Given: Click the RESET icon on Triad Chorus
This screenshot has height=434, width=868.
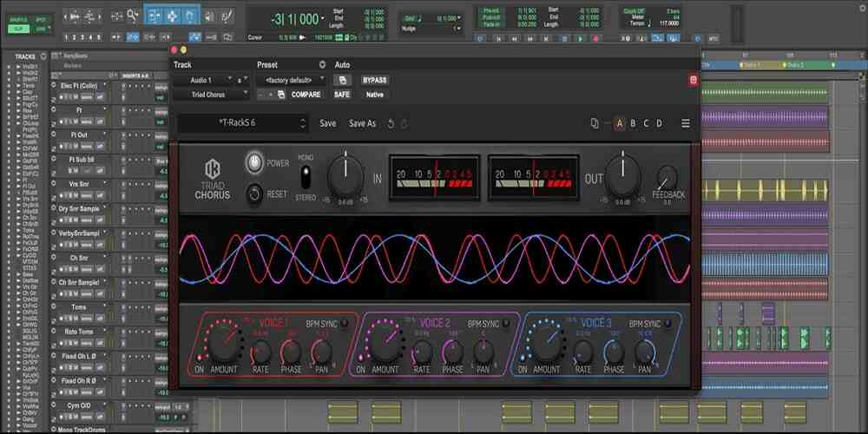Looking at the screenshot, I should [x=254, y=194].
